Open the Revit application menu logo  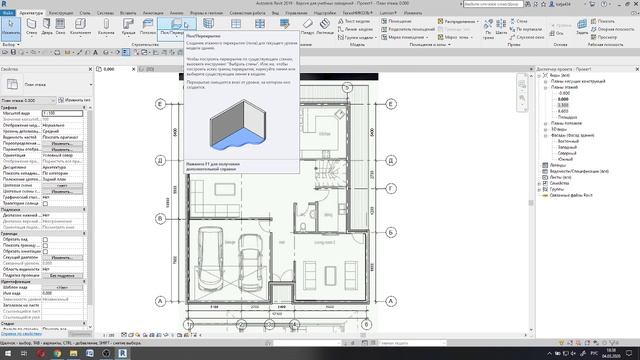(4, 4)
